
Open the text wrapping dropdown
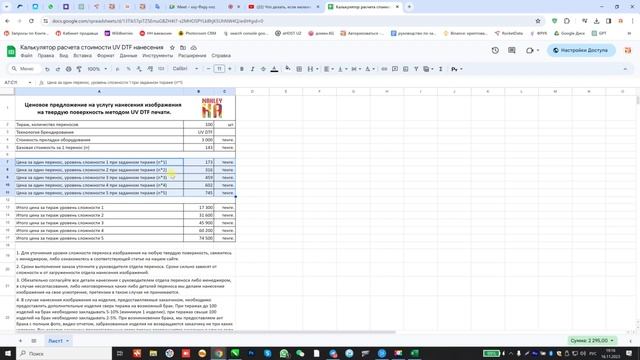coord(356,69)
